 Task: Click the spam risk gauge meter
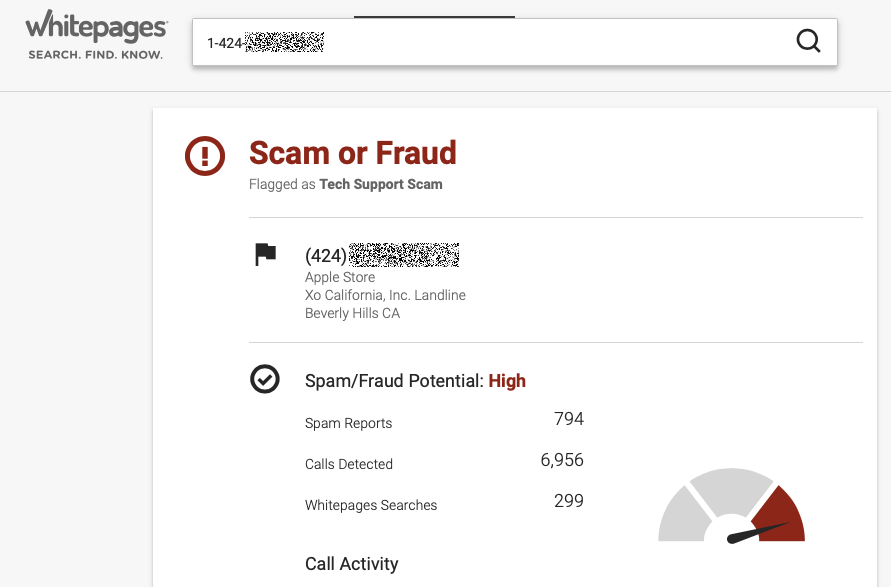click(x=732, y=508)
